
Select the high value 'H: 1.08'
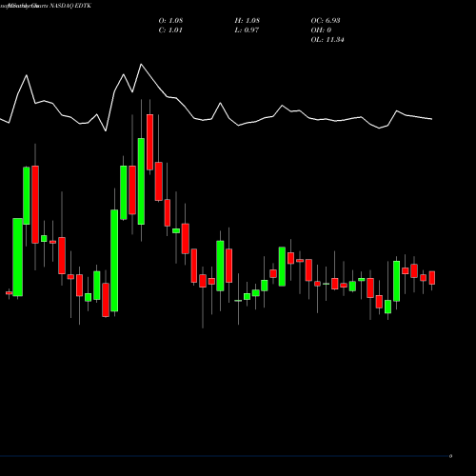tap(248, 21)
